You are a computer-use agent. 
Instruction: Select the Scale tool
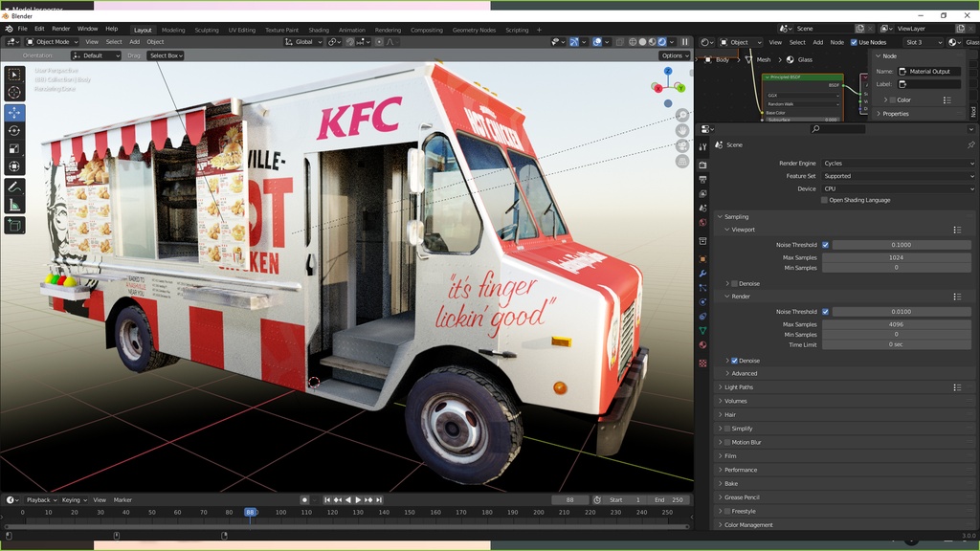(x=12, y=147)
